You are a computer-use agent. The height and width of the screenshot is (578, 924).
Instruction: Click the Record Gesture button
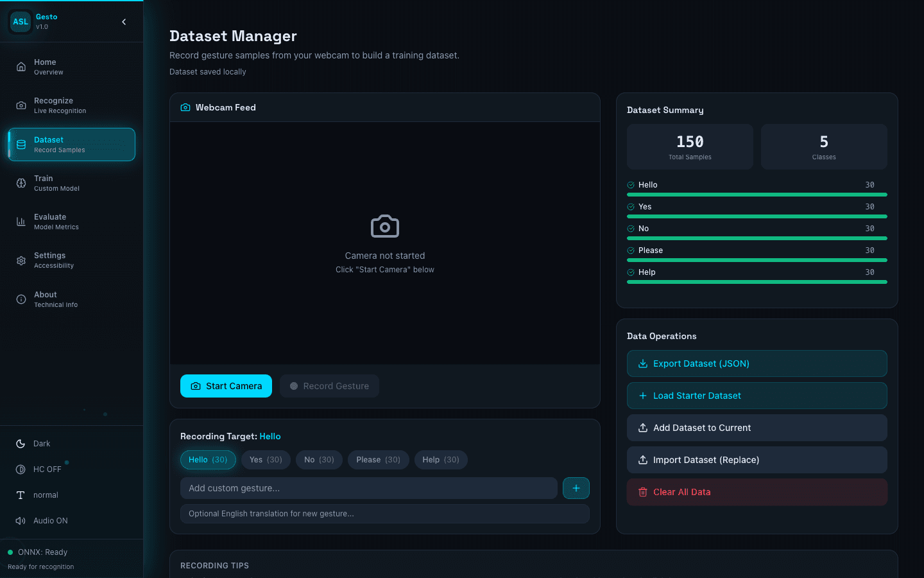[x=329, y=386]
